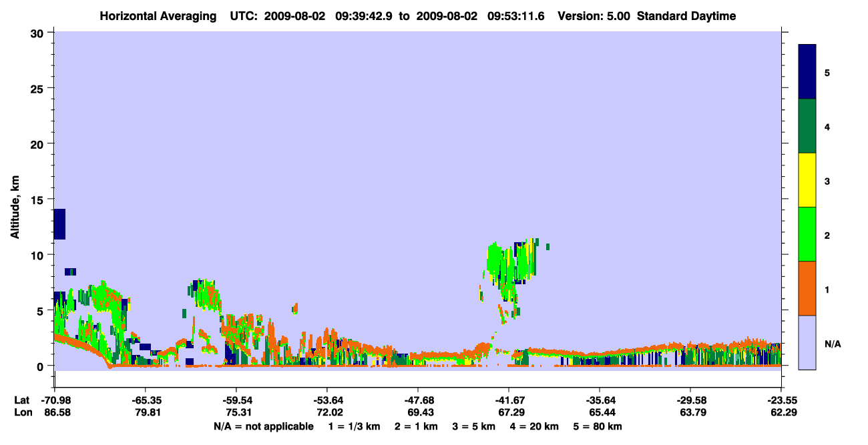Click the y-axis tick label 10
This screenshot has width=868, height=445.
point(39,255)
